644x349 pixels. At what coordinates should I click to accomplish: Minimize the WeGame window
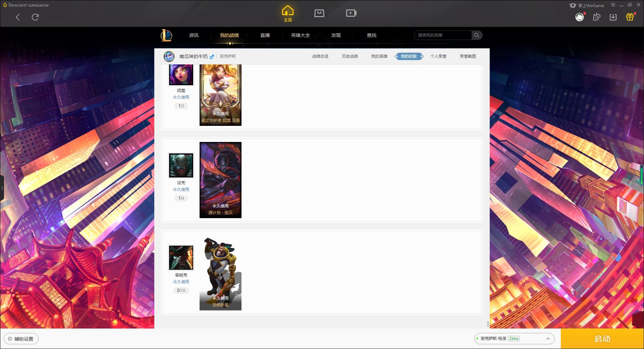click(x=621, y=5)
